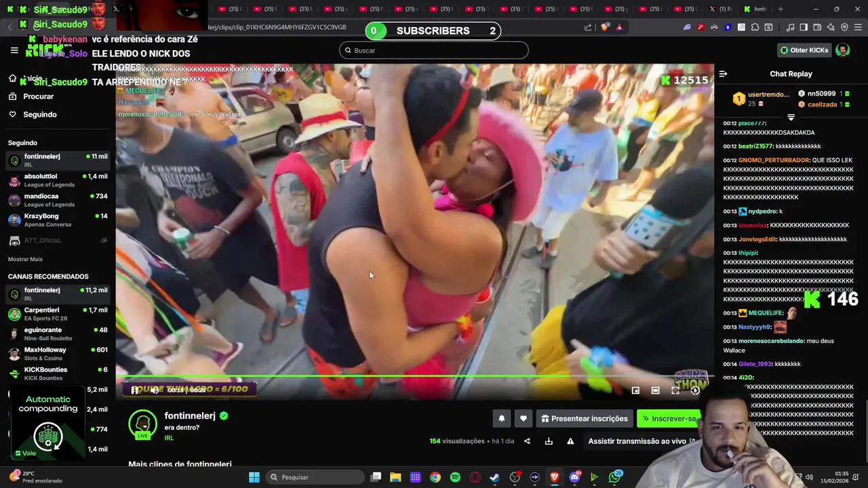Collapse the Chat Replay panel arrow icon
The image size is (868, 488).
(723, 74)
